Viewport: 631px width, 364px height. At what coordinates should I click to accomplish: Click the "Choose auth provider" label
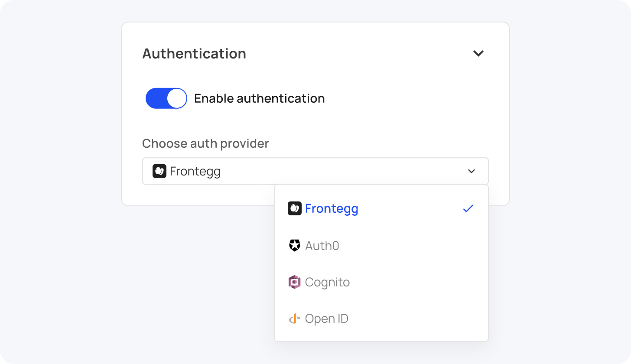pyautogui.click(x=205, y=143)
